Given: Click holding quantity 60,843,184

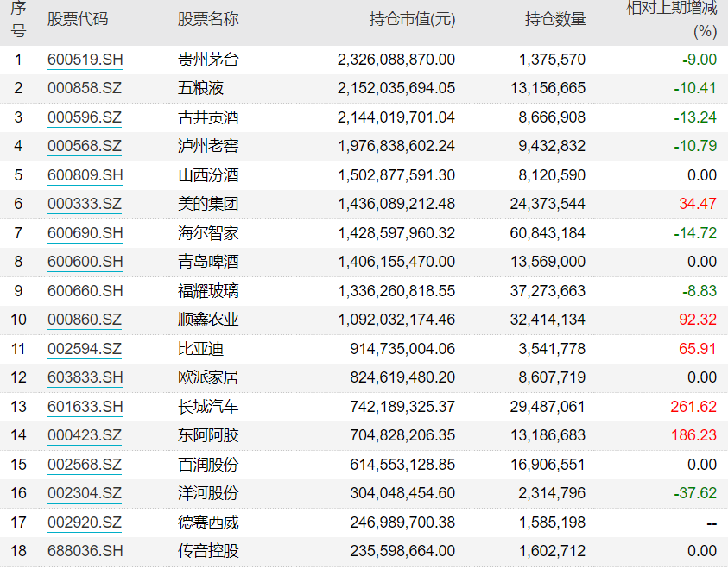Looking at the screenshot, I should click(x=548, y=233).
